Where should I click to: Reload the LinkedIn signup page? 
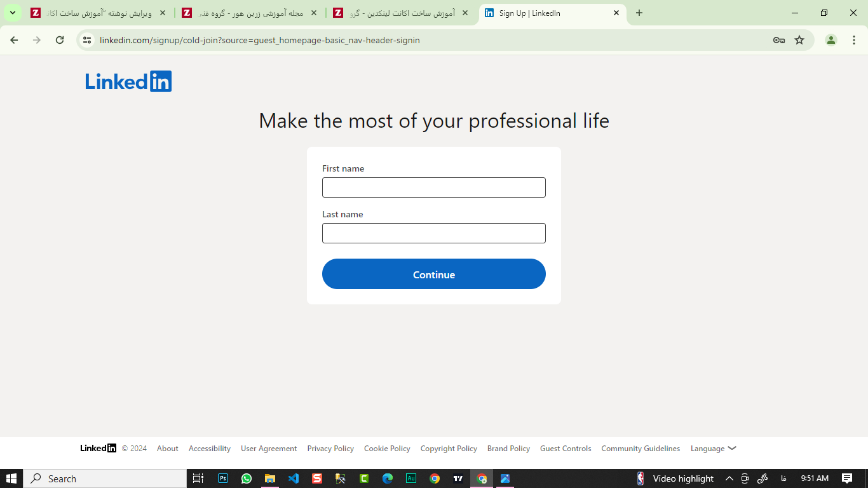(60, 40)
